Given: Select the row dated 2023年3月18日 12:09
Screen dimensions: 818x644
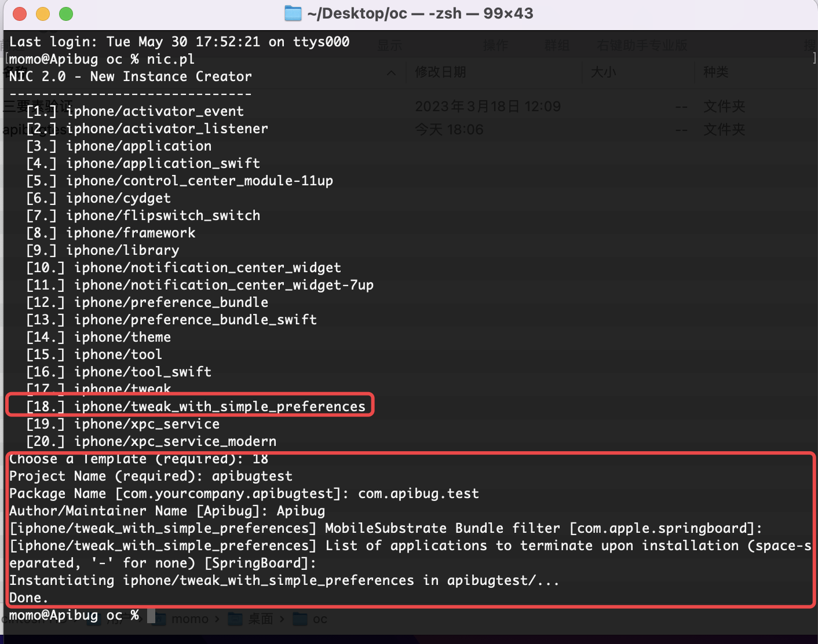Looking at the screenshot, I should pos(488,107).
